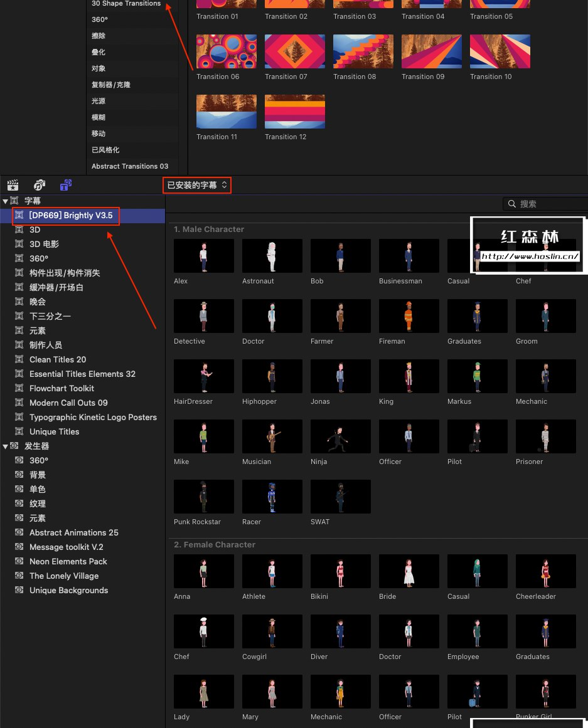Select the 下三分之一 category
Viewport: 588px width, 728px height.
[82, 316]
